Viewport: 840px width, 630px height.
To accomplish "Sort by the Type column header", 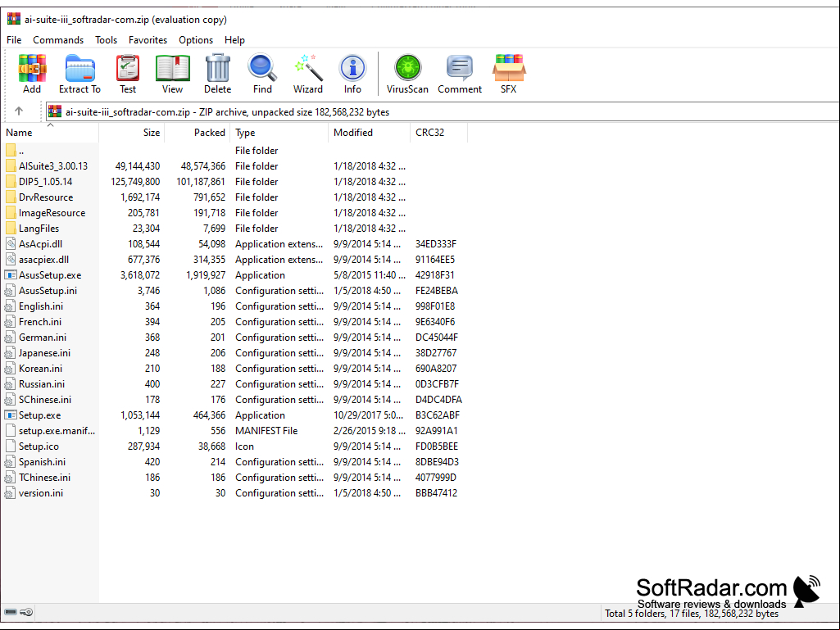I will [x=279, y=133].
